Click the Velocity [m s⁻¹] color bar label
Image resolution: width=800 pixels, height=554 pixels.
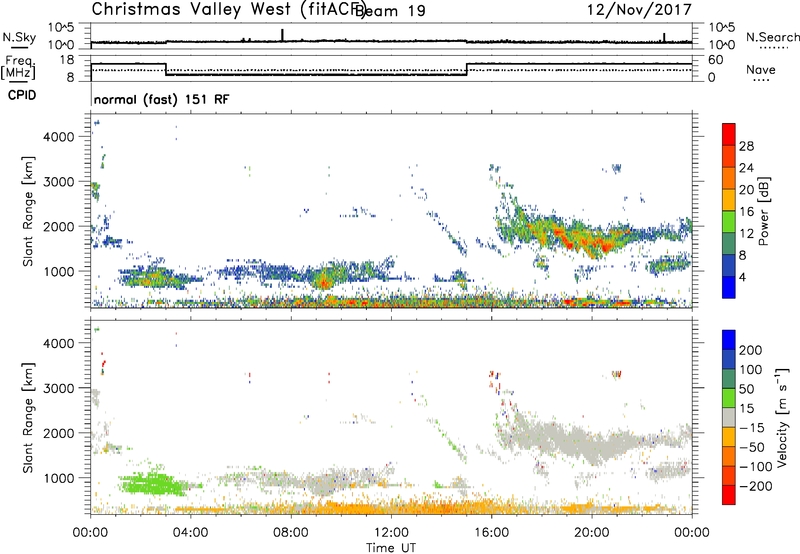pos(782,417)
